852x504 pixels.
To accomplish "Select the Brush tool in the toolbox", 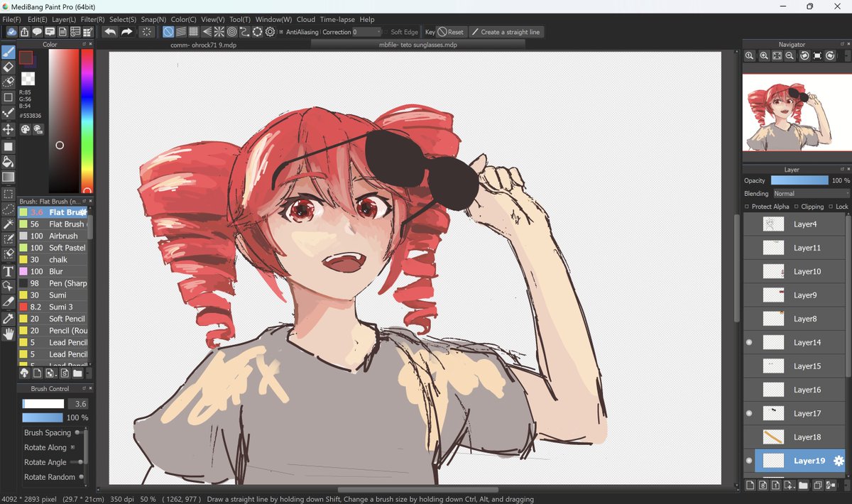I will [9, 52].
